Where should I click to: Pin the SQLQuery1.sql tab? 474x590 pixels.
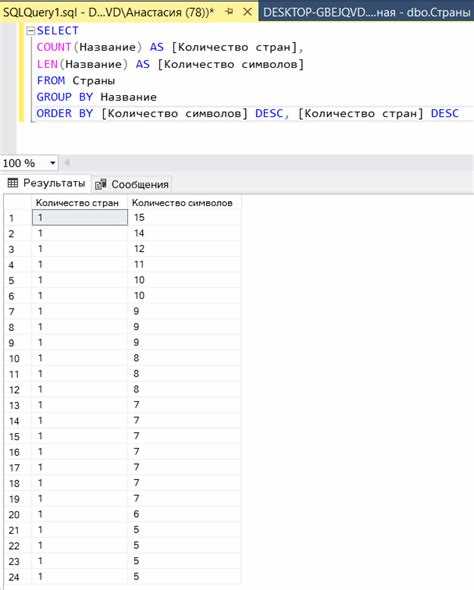tap(229, 12)
